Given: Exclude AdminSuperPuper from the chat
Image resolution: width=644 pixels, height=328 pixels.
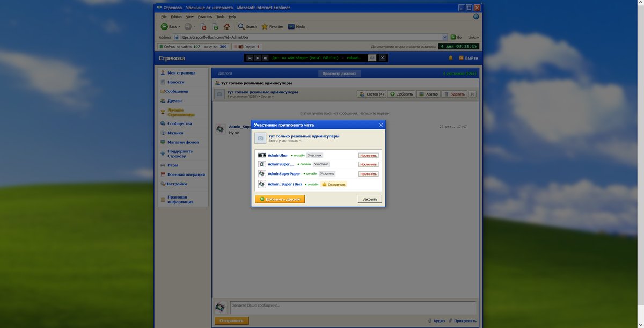Looking at the screenshot, I should click(x=369, y=174).
